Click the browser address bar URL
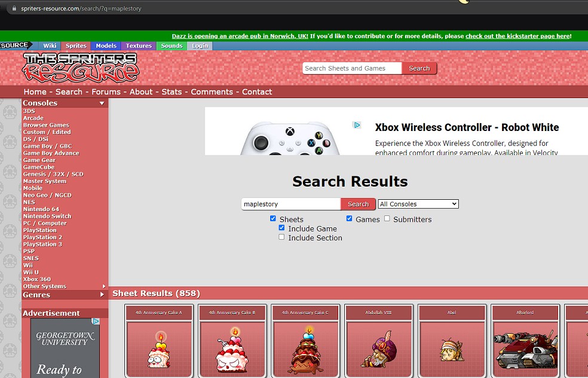This screenshot has width=588, height=378. [x=81, y=8]
